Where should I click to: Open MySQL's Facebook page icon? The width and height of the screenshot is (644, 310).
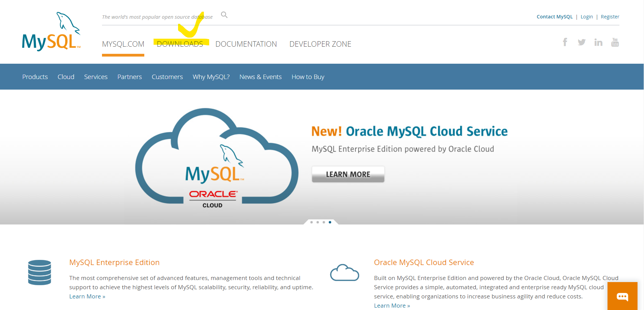pos(565,42)
